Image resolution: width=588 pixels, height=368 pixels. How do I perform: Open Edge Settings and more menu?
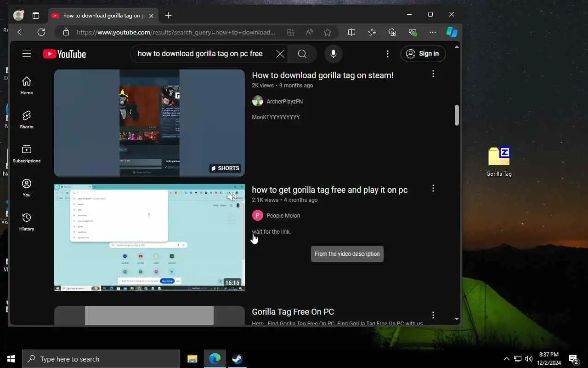433,32
